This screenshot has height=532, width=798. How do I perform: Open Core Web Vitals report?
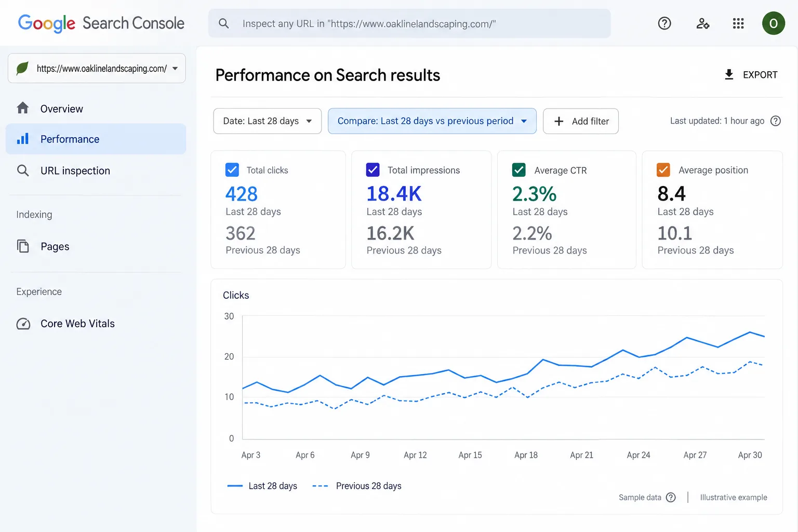coord(96,324)
